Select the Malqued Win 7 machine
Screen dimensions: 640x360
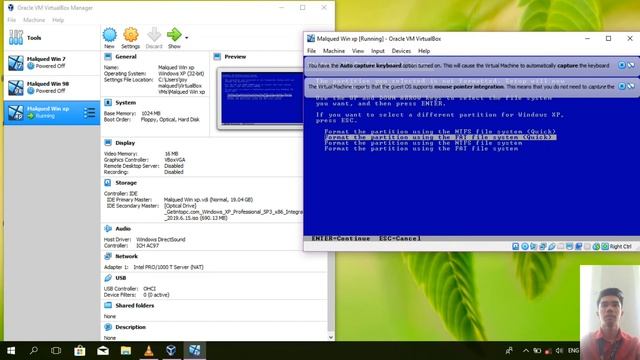tap(52, 63)
